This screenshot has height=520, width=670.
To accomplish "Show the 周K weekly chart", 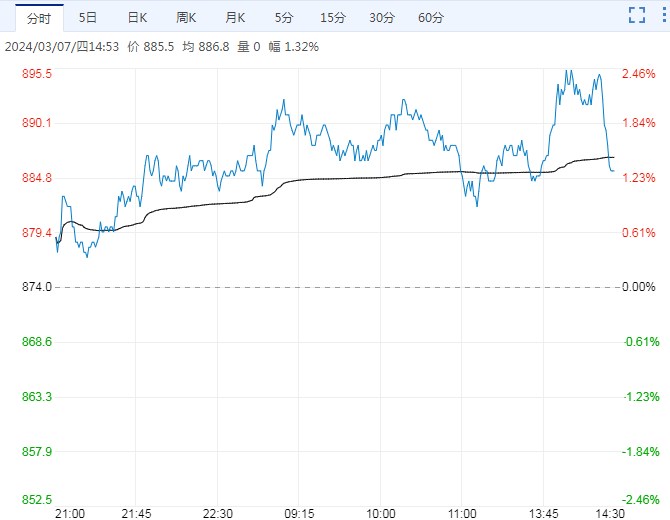I will [186, 18].
